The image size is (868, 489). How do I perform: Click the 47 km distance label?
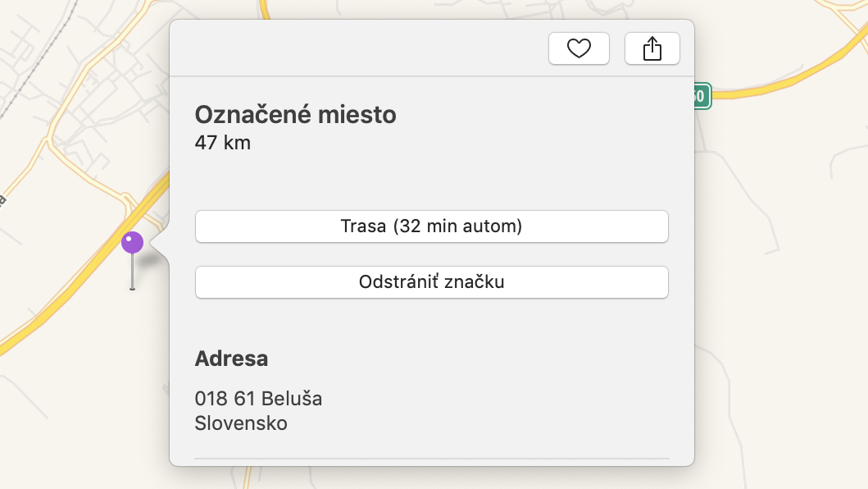[x=223, y=143]
